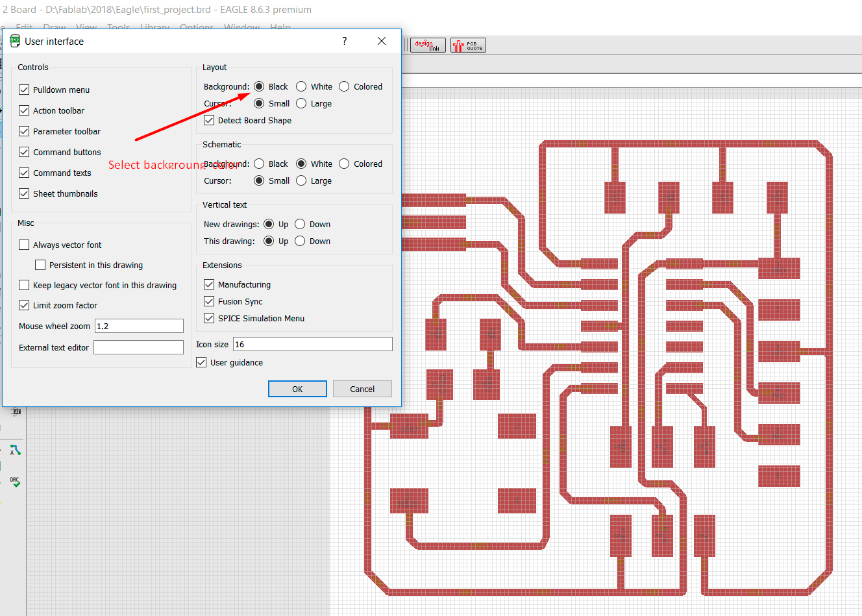
Task: Select Black for Layout background
Action: click(259, 86)
